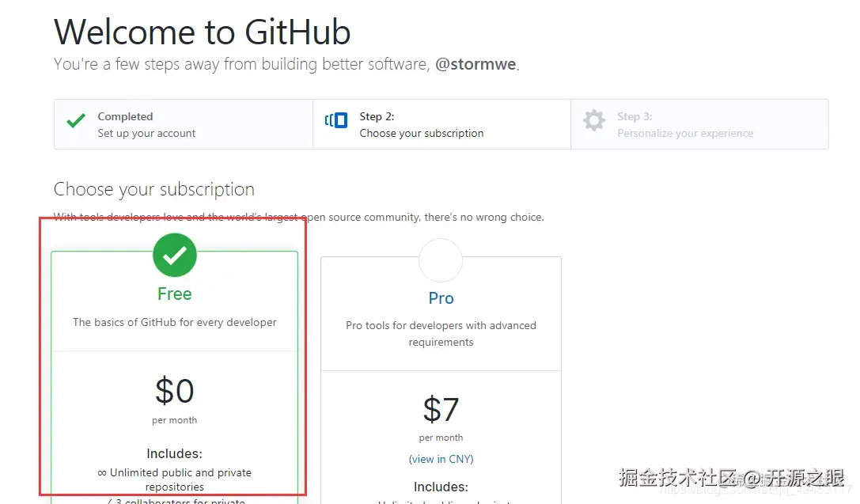860x504 pixels.
Task: Open the "view in CNY" link
Action: (x=441, y=459)
